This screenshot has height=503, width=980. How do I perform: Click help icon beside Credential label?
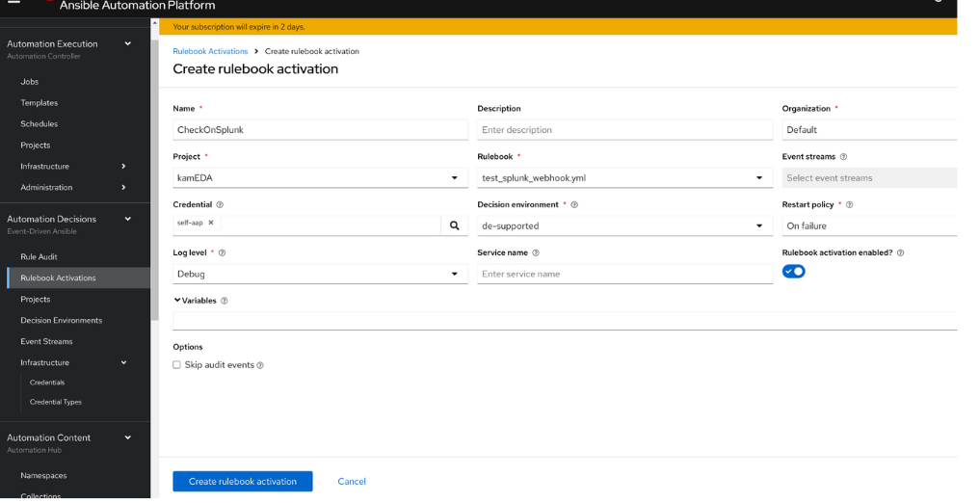[220, 205]
